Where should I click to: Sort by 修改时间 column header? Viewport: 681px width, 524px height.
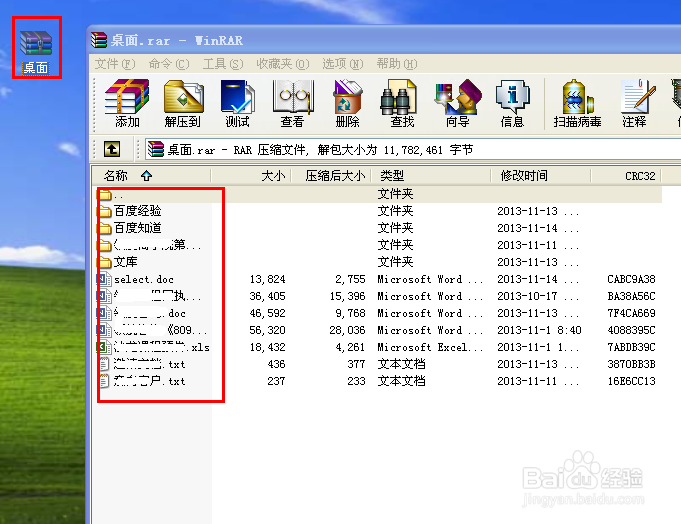(541, 176)
